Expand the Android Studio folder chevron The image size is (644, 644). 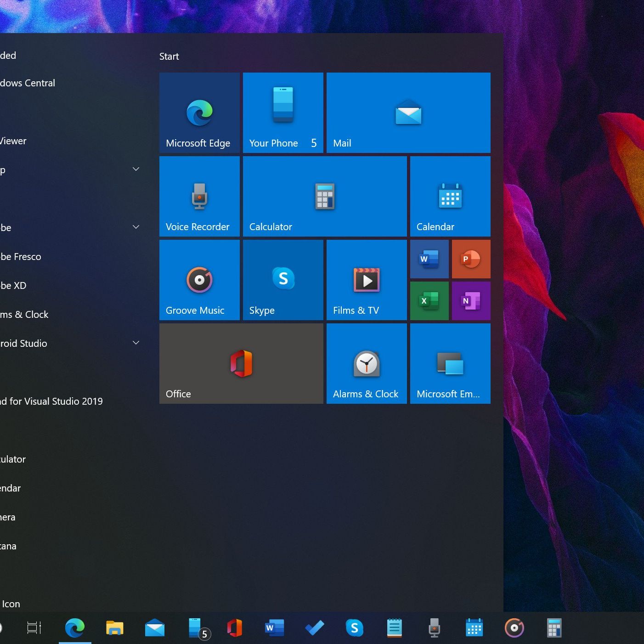point(136,343)
